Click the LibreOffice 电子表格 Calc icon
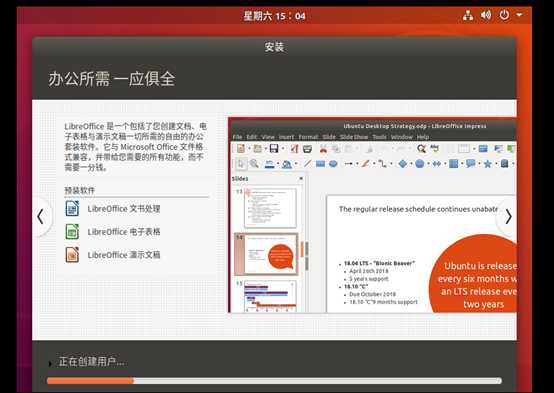 point(72,231)
